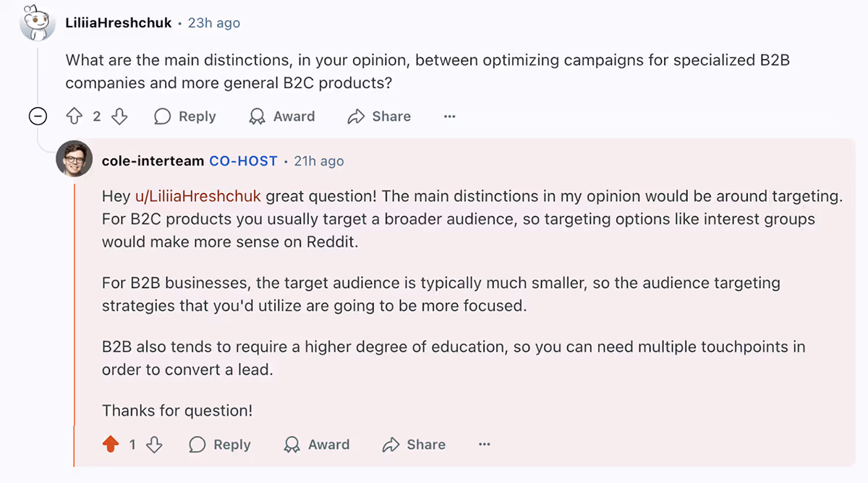Downvote cole-interteam's reply
The width and height of the screenshot is (868, 483).
coord(155,444)
